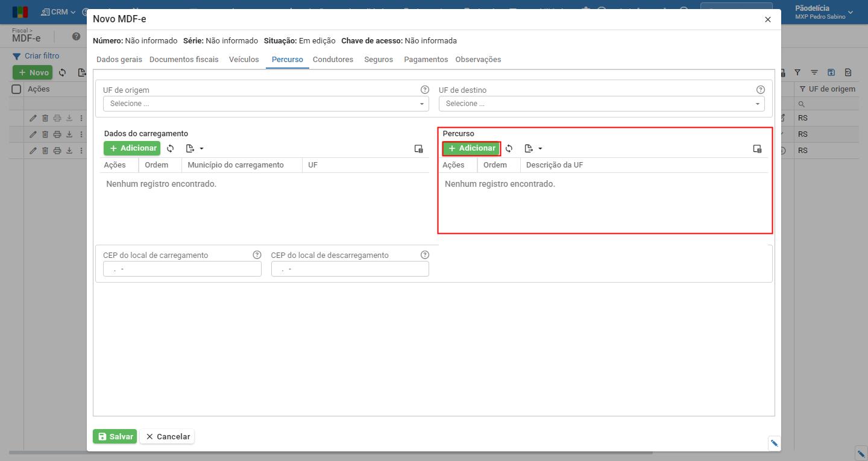The width and height of the screenshot is (868, 461).
Task: Expand the UF de destino dropdown
Action: point(602,104)
